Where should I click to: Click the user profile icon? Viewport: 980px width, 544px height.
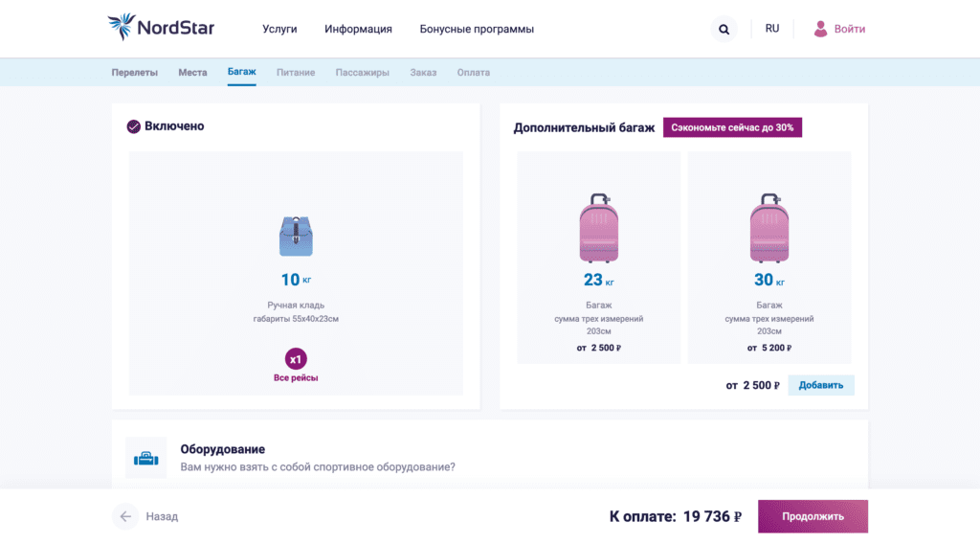click(820, 29)
